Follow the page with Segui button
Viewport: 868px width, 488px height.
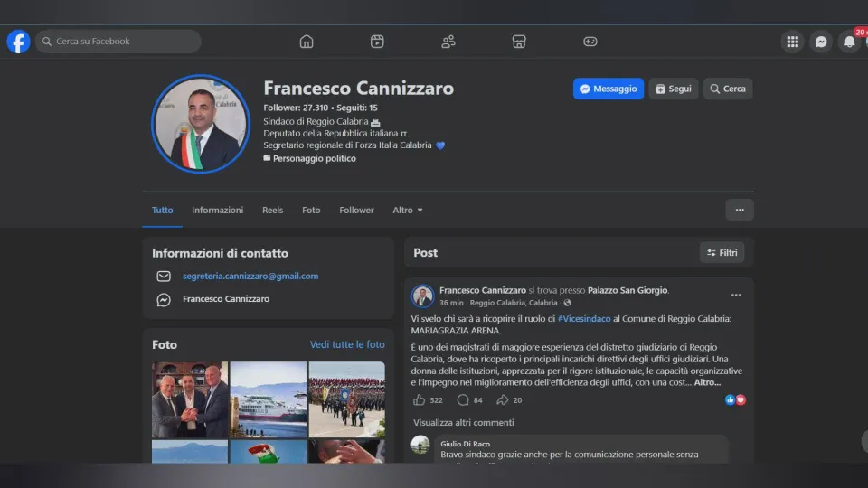(x=673, y=89)
